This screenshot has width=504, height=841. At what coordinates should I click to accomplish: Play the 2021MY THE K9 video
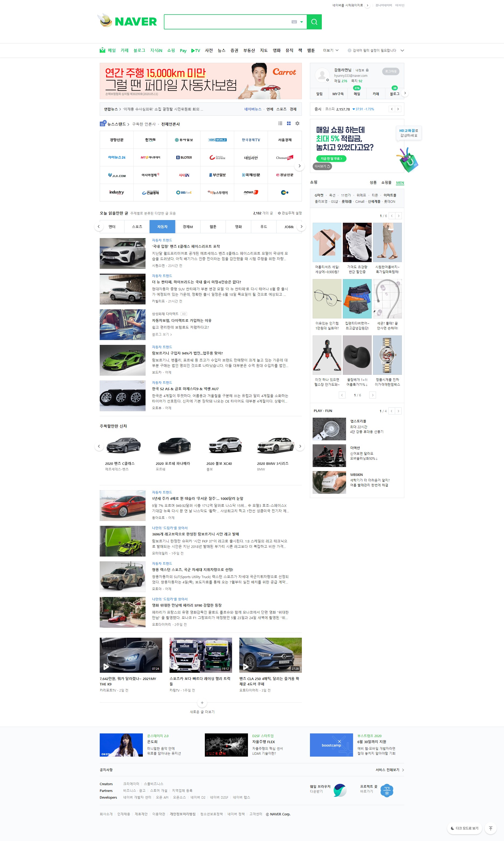(131, 655)
